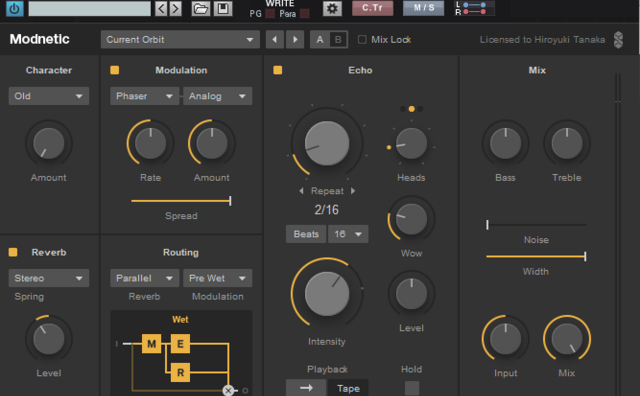Image resolution: width=640 pixels, height=396 pixels.
Task: Click the C.Tr button
Action: click(x=373, y=8)
